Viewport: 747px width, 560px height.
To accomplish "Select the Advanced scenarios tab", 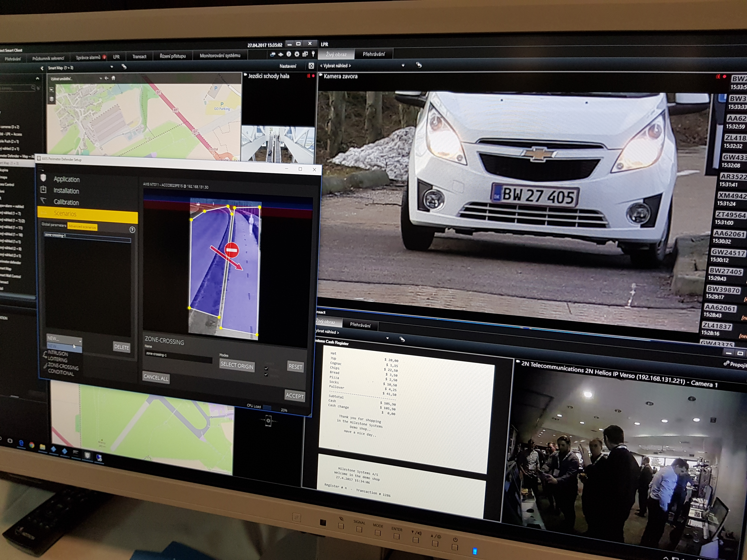I will coord(82,226).
